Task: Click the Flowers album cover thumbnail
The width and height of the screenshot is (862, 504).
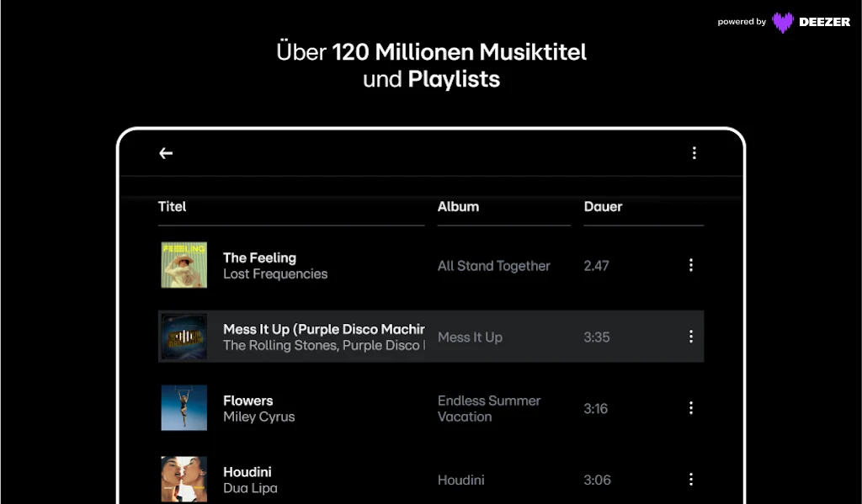Action: tap(184, 408)
